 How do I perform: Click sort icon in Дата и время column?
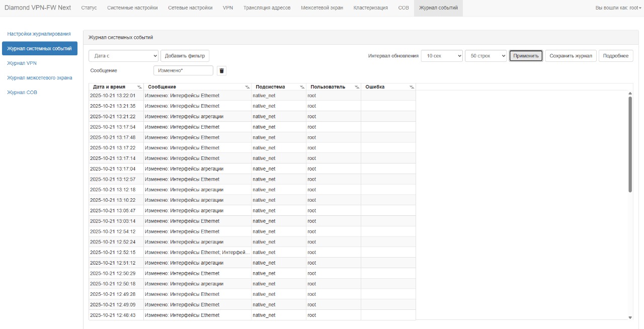pos(139,87)
